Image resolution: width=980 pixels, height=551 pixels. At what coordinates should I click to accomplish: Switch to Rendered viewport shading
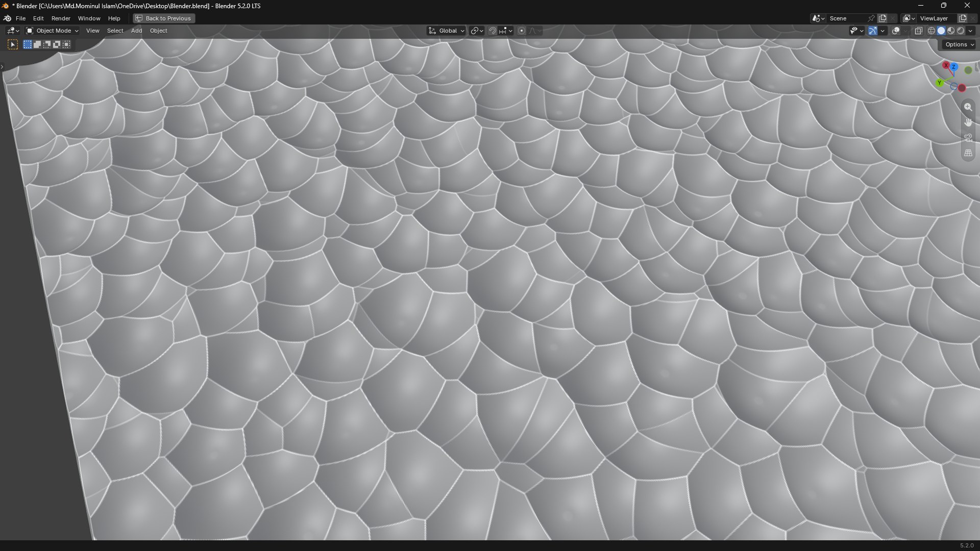point(961,31)
